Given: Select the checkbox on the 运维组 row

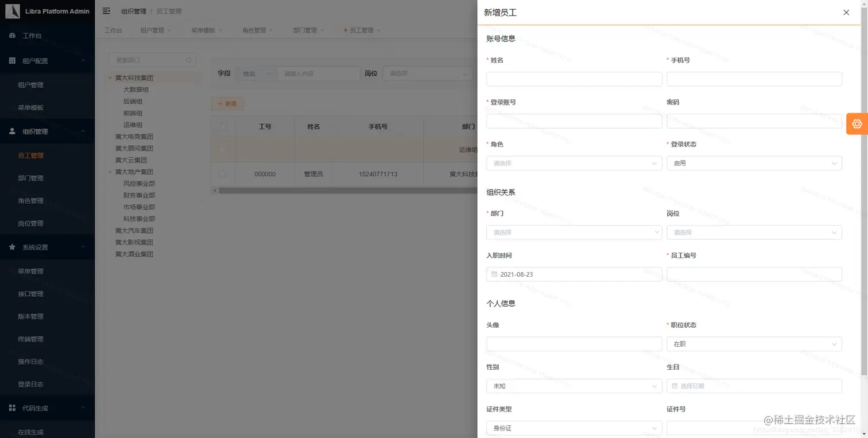Looking at the screenshot, I should pos(223,149).
